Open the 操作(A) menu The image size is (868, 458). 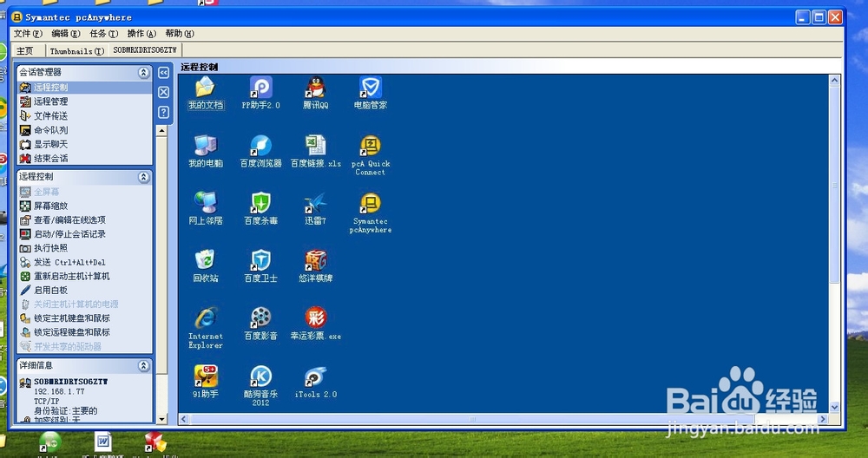141,34
